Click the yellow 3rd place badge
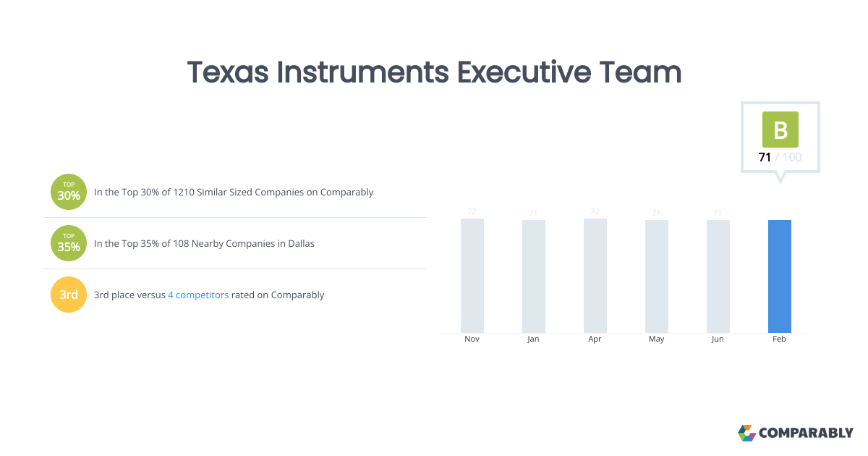This screenshot has height=456, width=868. point(69,295)
